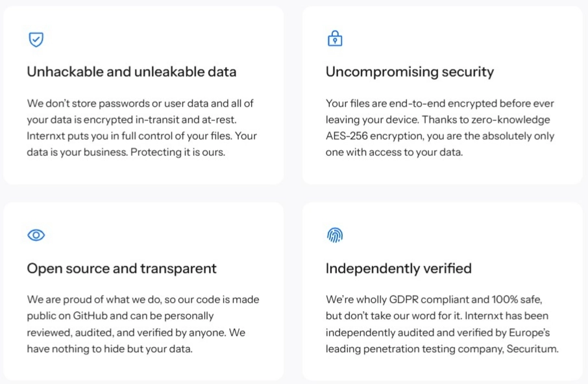The width and height of the screenshot is (588, 384).
Task: Select the "Uncompromising security" heading
Action: [410, 72]
